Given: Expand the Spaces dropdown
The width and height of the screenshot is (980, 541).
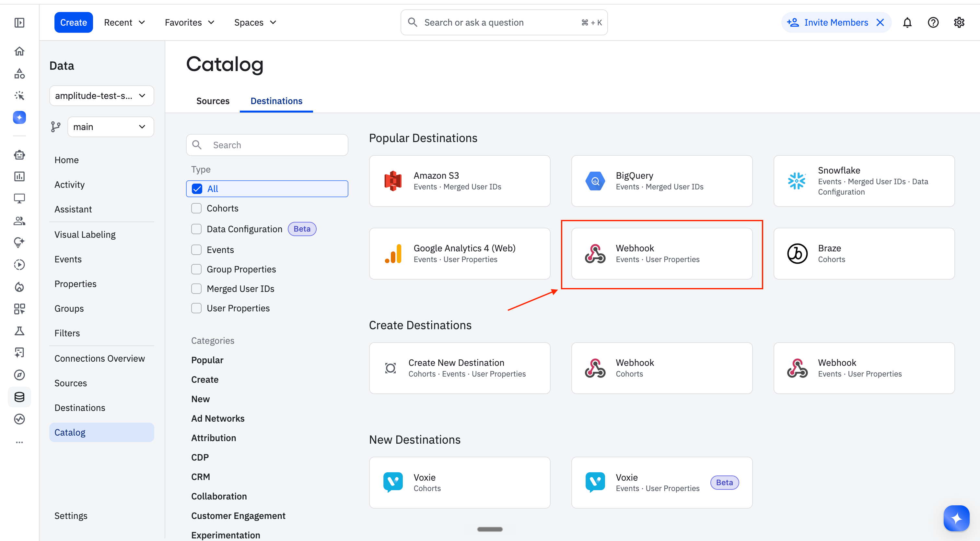Looking at the screenshot, I should click(255, 22).
